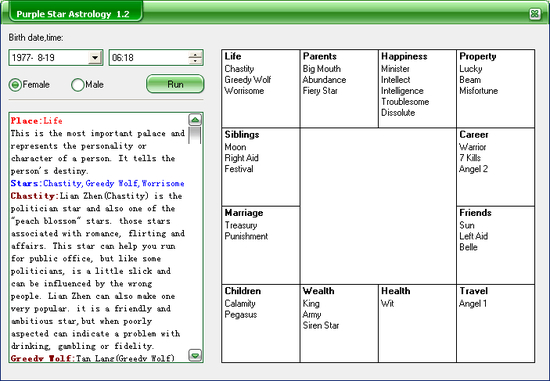Decrease the birth time with the spinner's down arrow
Image resolution: width=550 pixels, height=381 pixels.
pos(195,61)
